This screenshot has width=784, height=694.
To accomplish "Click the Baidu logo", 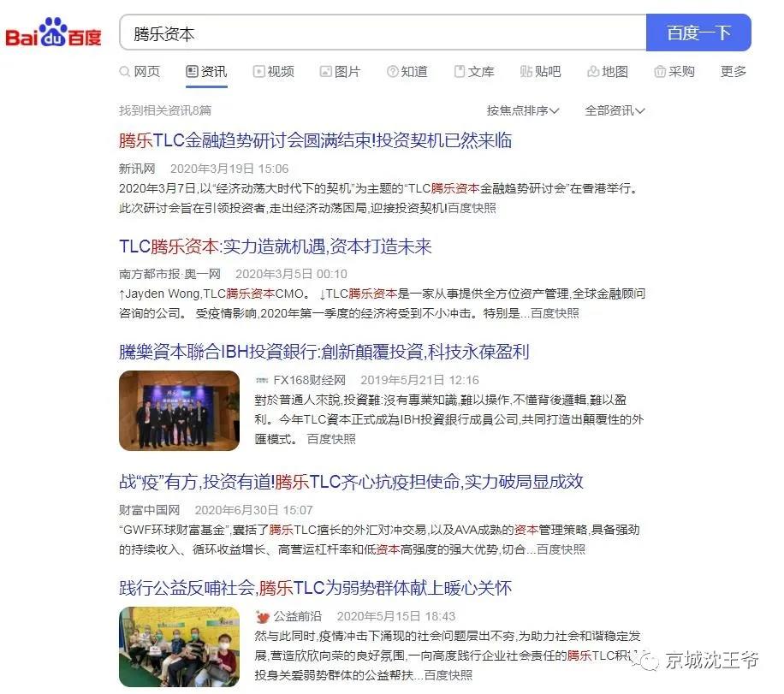I will coord(53,33).
